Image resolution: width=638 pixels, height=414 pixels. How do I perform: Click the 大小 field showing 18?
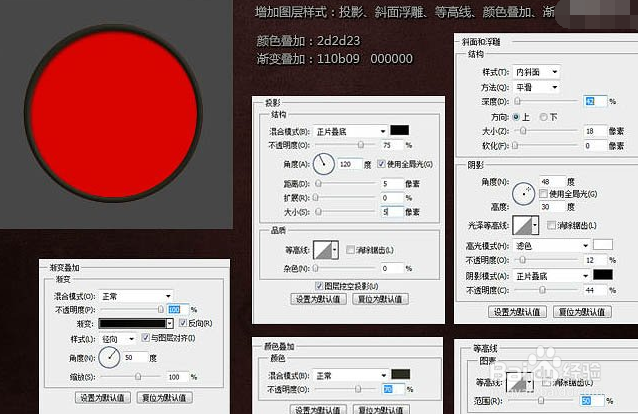pos(595,131)
